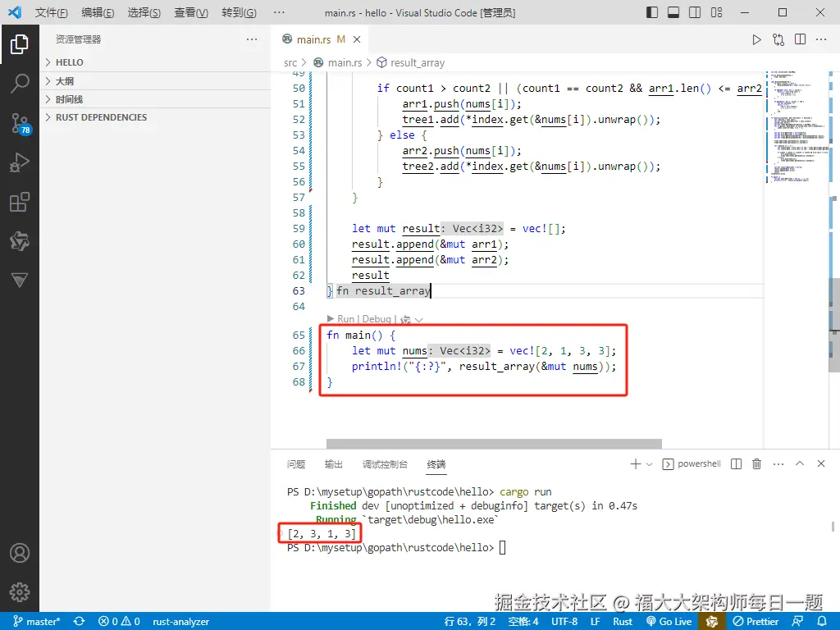
Task: Open terminal panel More Actions ellipsis
Action: click(778, 464)
